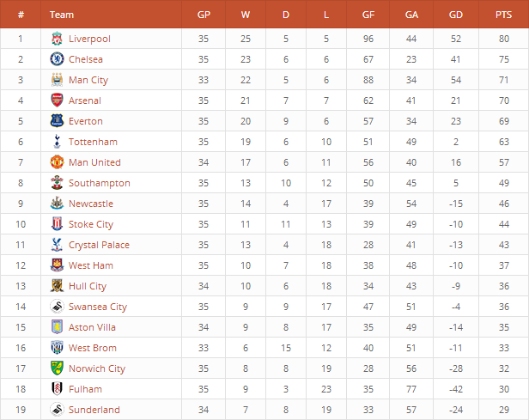This screenshot has width=529, height=420.
Task: Click the Tottenham club crest icon
Action: (57, 142)
